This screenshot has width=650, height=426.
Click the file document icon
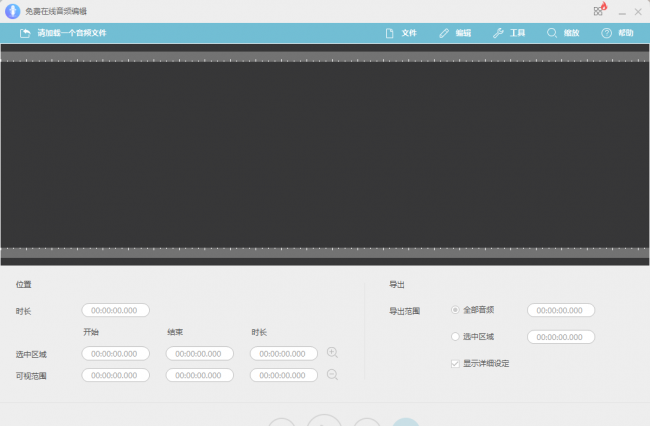[x=389, y=33]
